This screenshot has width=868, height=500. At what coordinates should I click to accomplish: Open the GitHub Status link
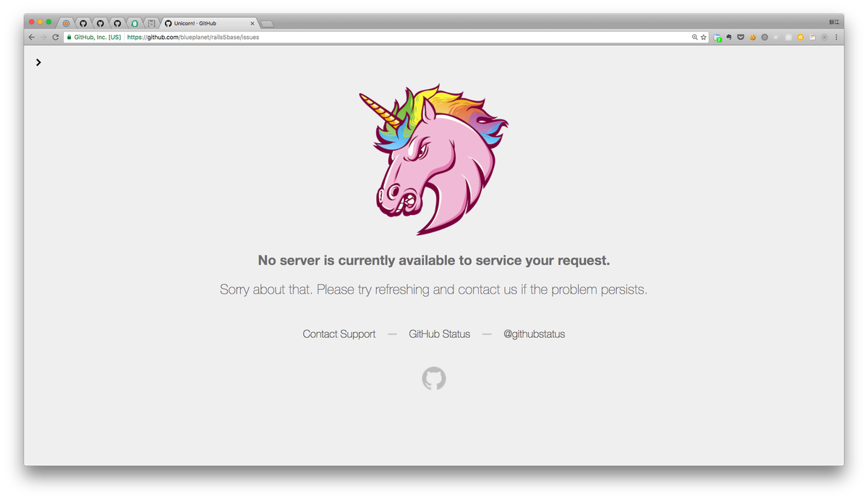click(x=440, y=334)
